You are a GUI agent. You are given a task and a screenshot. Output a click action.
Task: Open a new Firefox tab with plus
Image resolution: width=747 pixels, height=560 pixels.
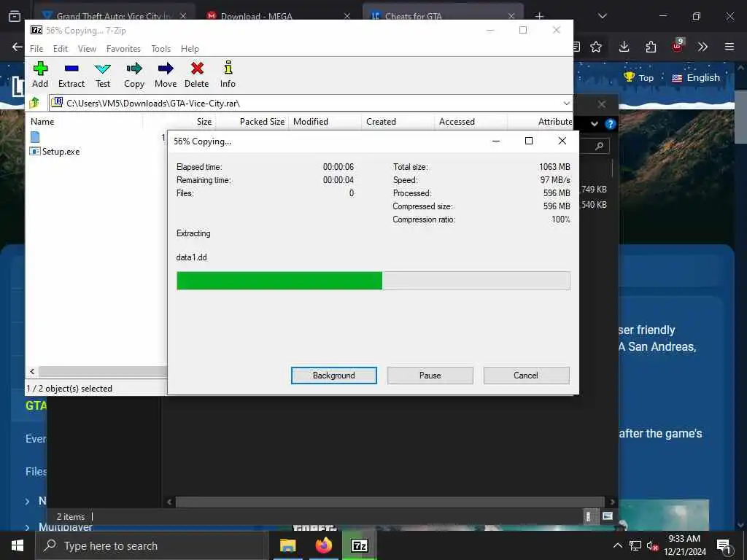click(539, 16)
